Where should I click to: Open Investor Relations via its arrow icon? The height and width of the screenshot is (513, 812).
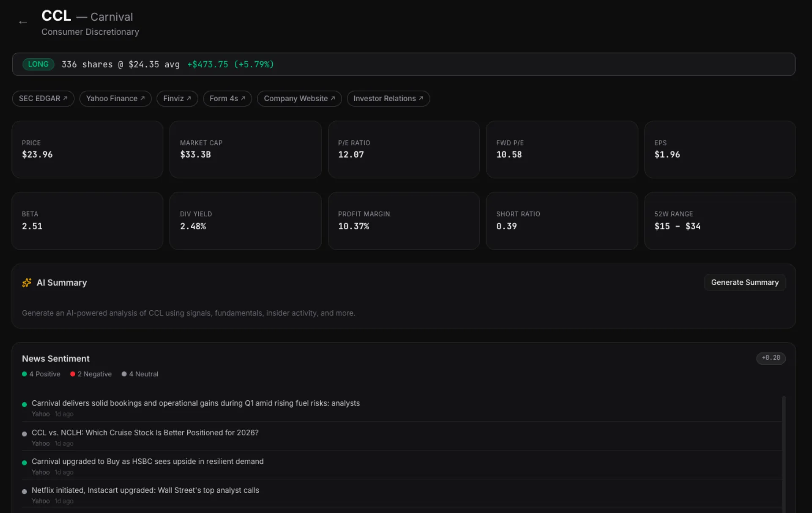click(x=421, y=98)
